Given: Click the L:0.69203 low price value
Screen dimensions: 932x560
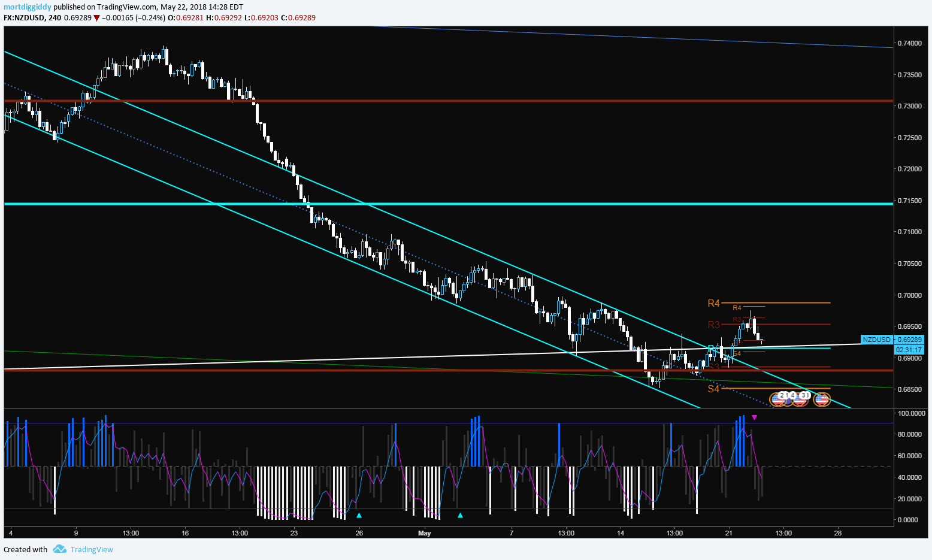Looking at the screenshot, I should click(x=261, y=18).
